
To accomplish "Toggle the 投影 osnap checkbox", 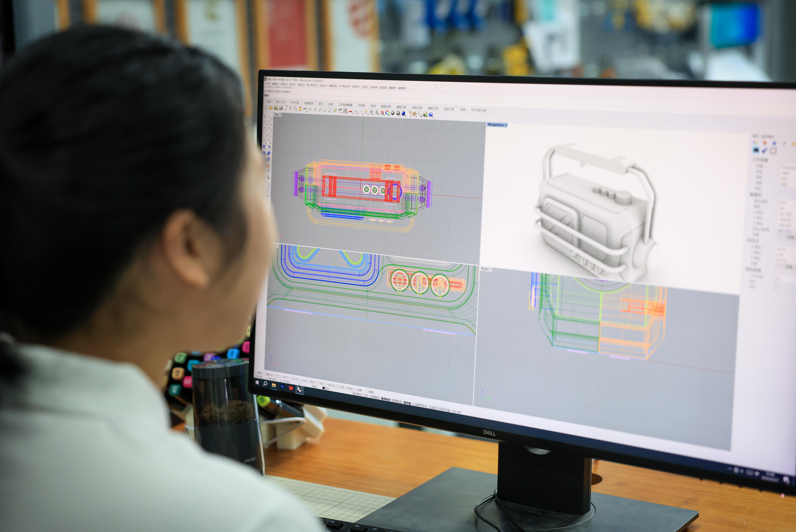I will [356, 390].
